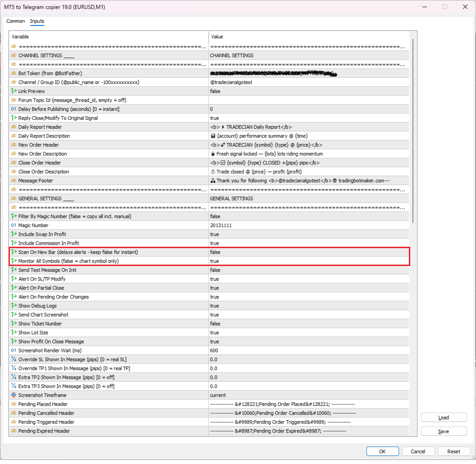Click the integer icon beside Magic Number
Viewport: 476px width, 464px height.
14,225
